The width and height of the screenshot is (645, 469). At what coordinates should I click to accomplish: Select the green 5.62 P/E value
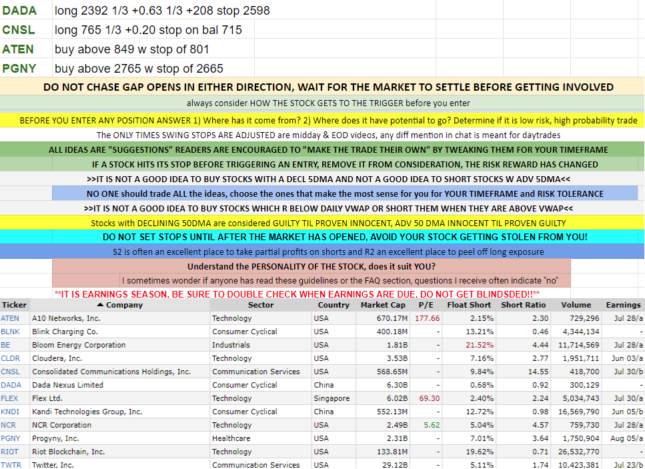point(432,425)
